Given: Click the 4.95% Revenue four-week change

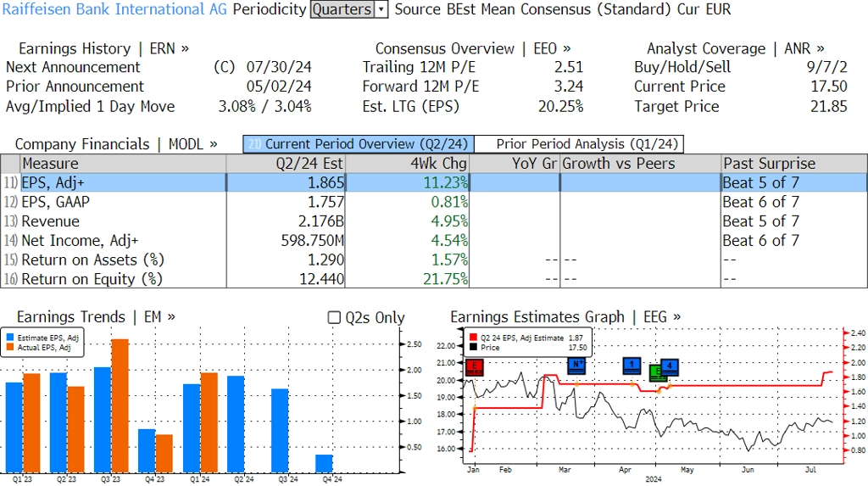Looking at the screenshot, I should point(449,221).
